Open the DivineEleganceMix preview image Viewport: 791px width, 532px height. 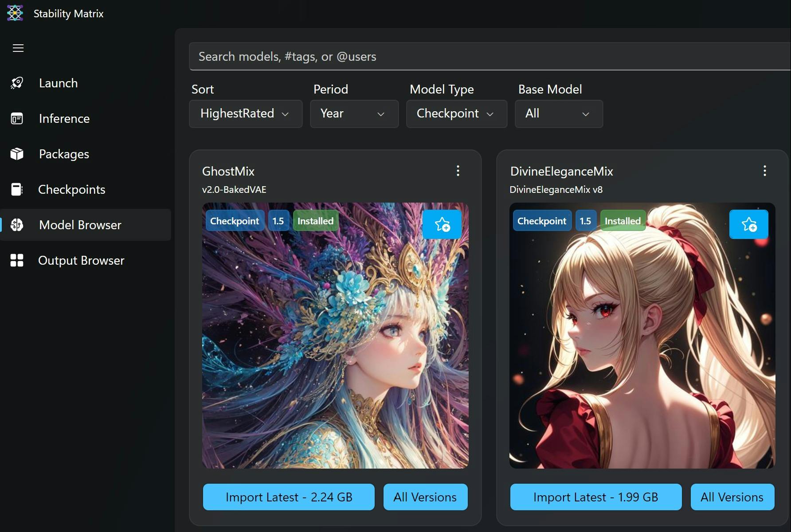pyautogui.click(x=642, y=336)
